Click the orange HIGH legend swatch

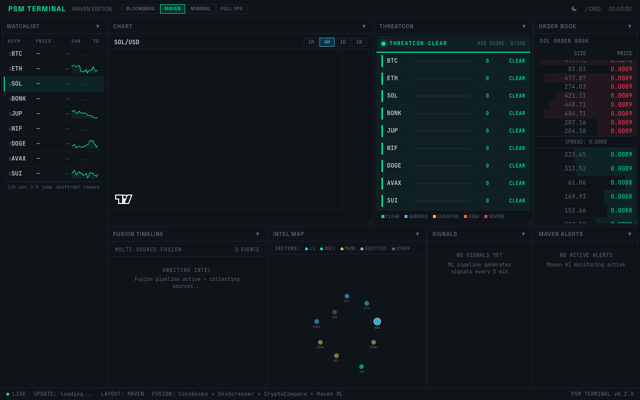(x=465, y=217)
